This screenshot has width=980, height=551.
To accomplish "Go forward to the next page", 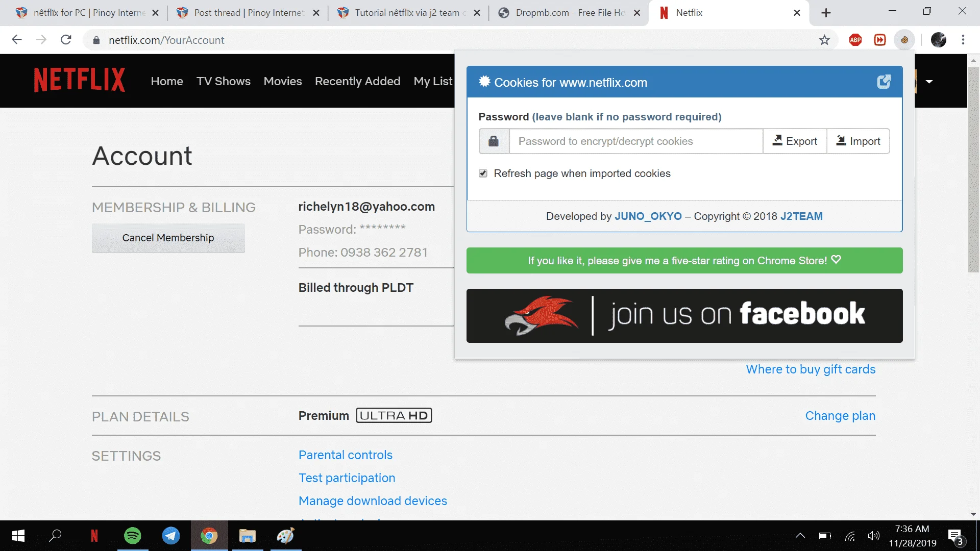I will [41, 40].
